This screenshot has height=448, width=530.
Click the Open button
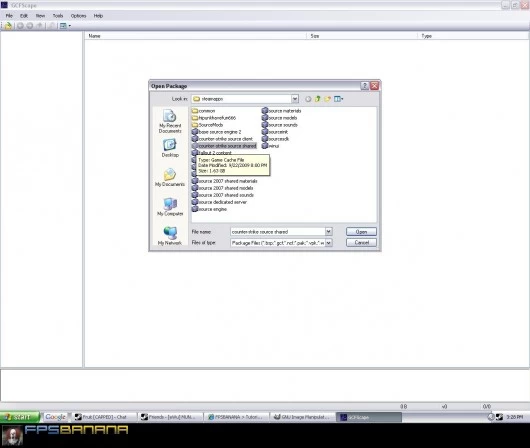[361, 232]
